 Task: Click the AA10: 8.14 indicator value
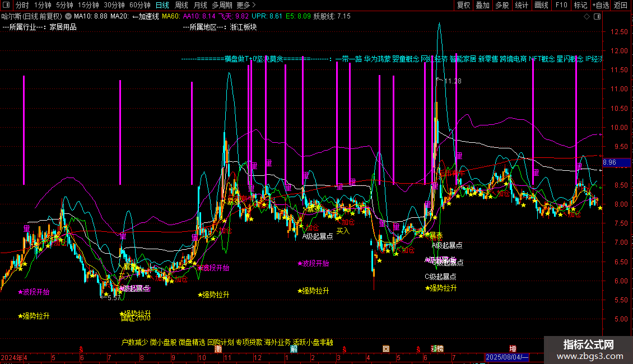point(199,17)
